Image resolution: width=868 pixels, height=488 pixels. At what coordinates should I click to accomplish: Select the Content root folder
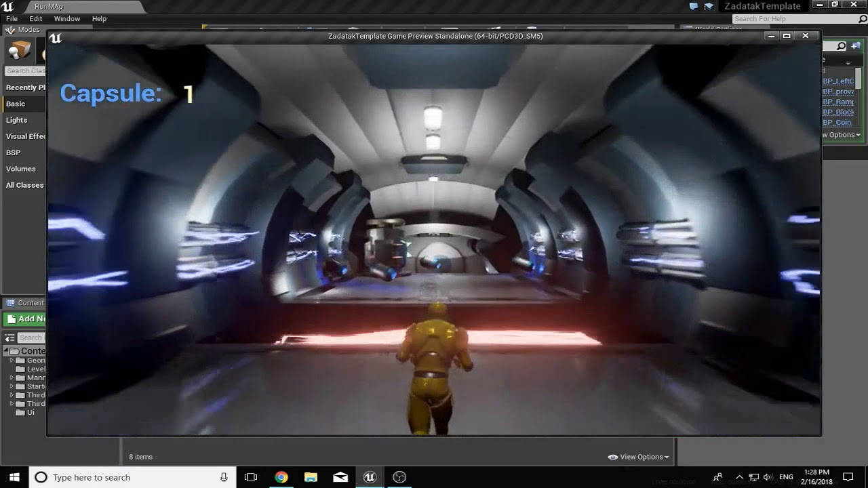click(28, 351)
